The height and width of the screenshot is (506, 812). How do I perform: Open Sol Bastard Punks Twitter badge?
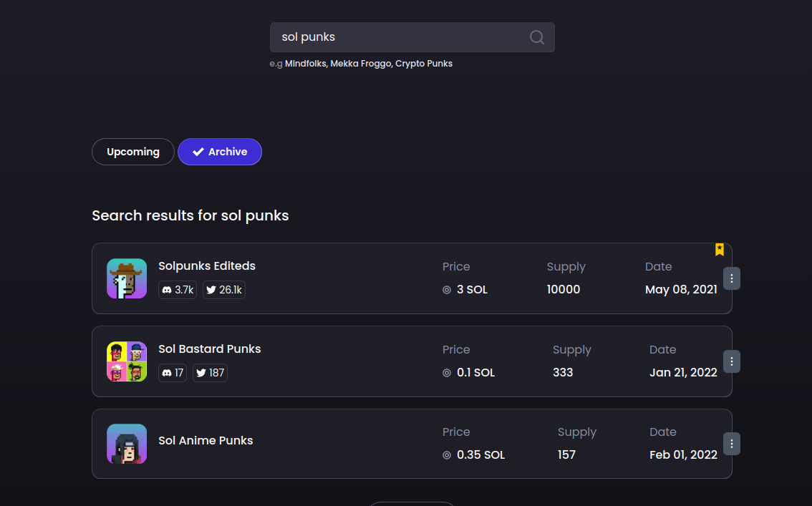click(210, 373)
